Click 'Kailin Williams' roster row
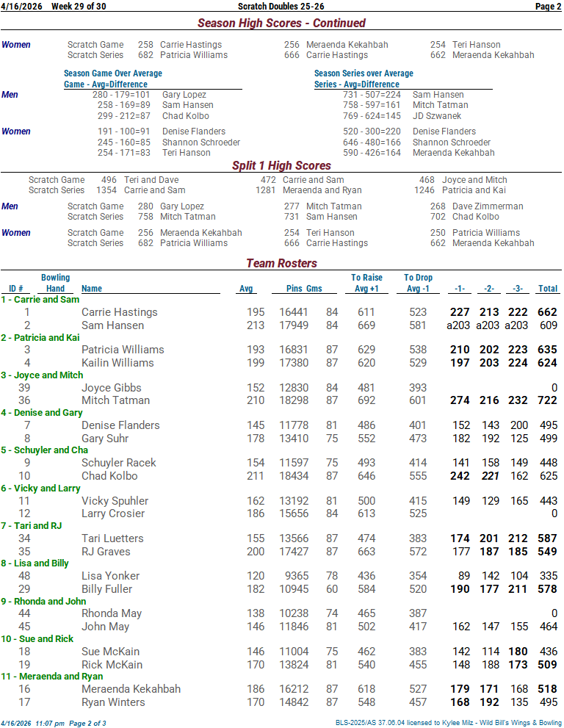Screen dimensions: 564x728 tap(117, 363)
